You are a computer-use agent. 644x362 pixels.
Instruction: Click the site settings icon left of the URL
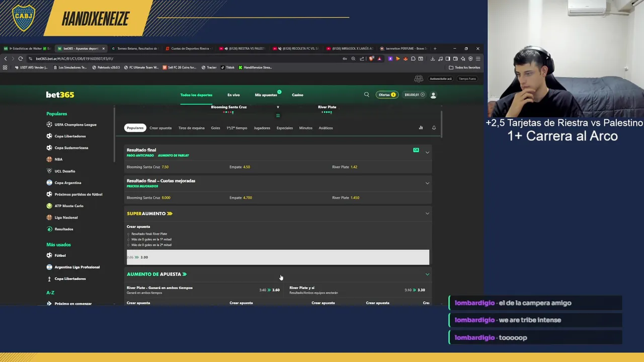tap(31, 58)
